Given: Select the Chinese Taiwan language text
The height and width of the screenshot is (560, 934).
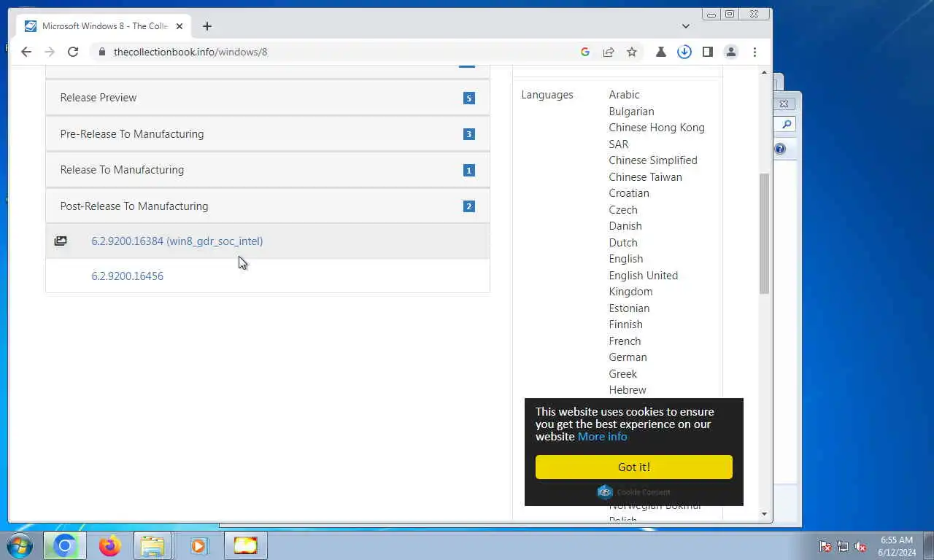Looking at the screenshot, I should (646, 177).
